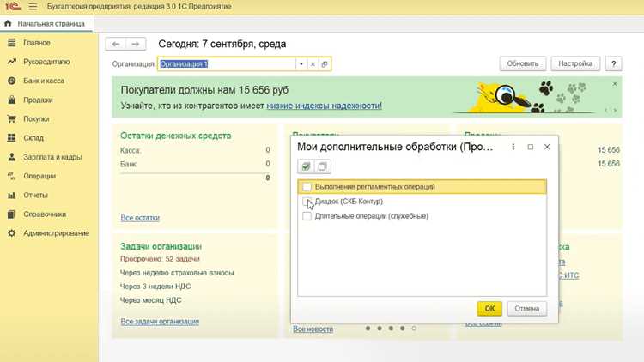Click the Просрочено: 52 задачи text
Image resolution: width=644 pixels, height=362 pixels.
coord(160,259)
